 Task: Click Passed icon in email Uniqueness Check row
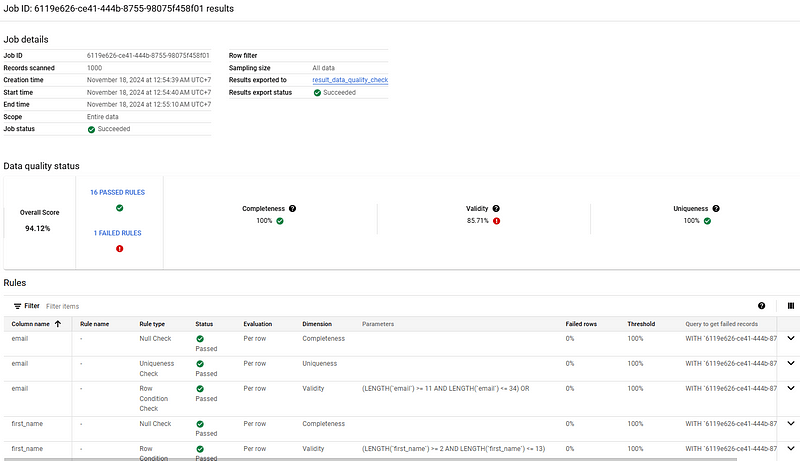(x=200, y=364)
